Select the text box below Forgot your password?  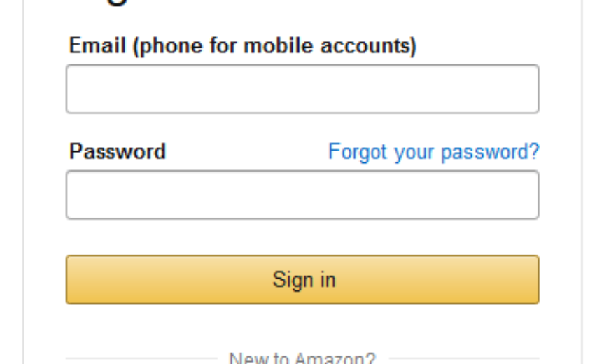(302, 195)
